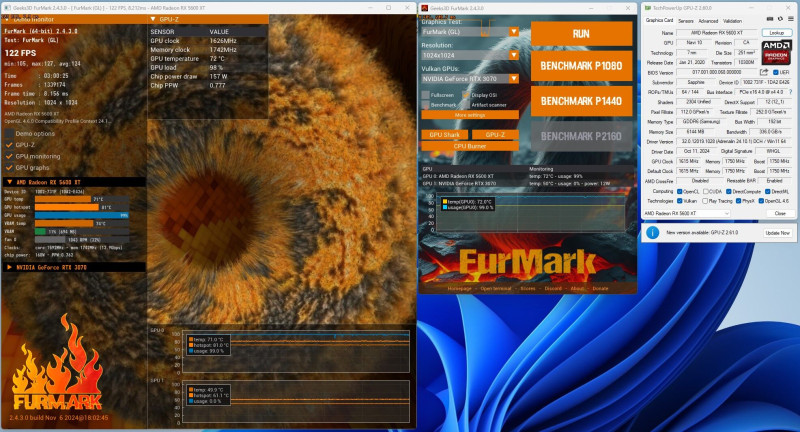Uncheck GPU graphs option
This screenshot has height=432, width=800.
tap(9, 167)
